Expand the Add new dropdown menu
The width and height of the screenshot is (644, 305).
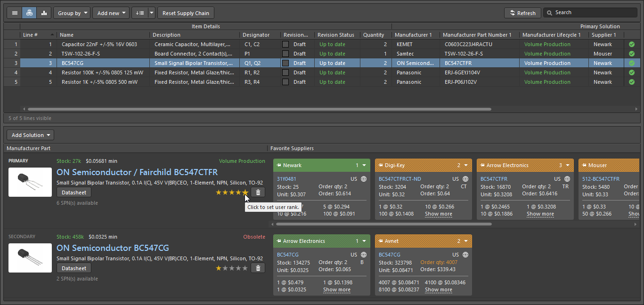(111, 13)
